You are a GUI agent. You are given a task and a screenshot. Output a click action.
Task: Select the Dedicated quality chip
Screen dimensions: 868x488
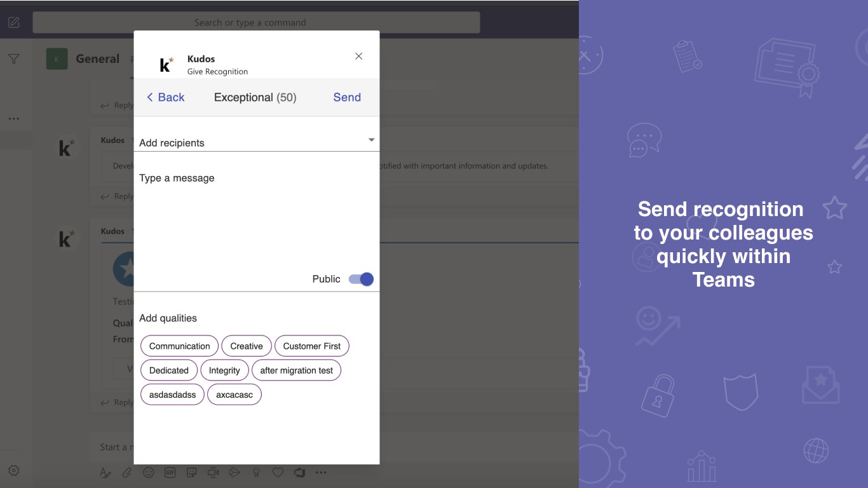(169, 370)
